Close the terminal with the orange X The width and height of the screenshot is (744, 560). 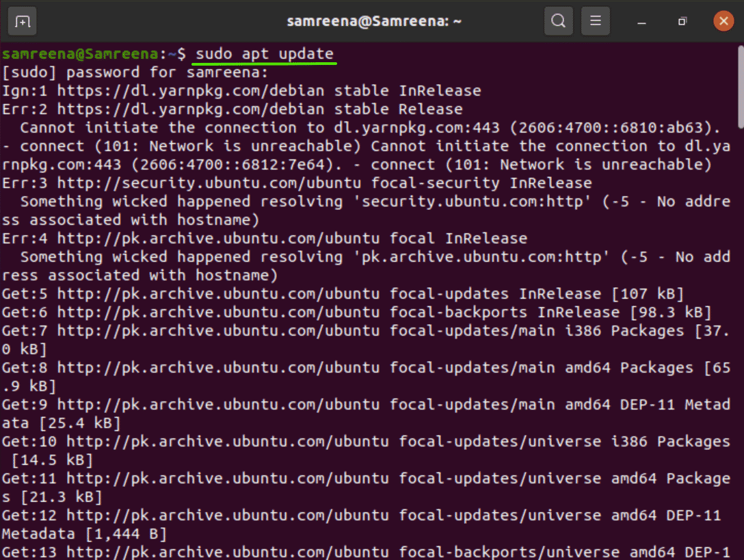point(723,21)
